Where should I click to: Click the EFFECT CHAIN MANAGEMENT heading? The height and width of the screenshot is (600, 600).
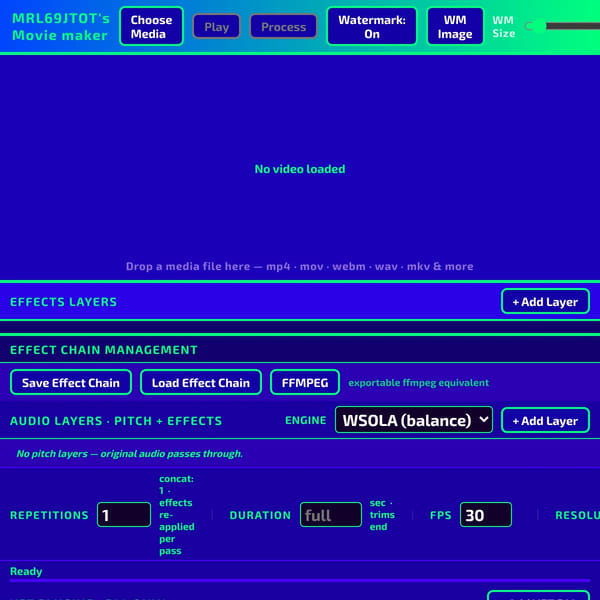[x=104, y=350]
